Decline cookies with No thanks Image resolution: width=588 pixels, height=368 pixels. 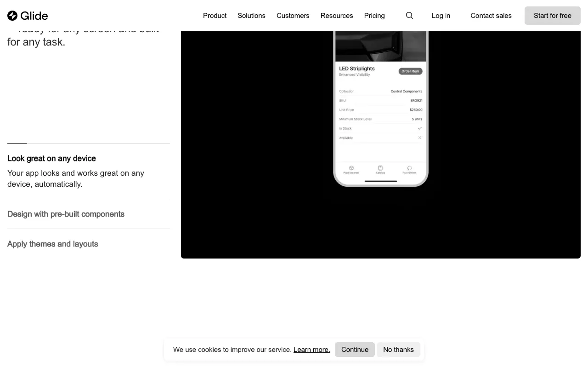(398, 350)
